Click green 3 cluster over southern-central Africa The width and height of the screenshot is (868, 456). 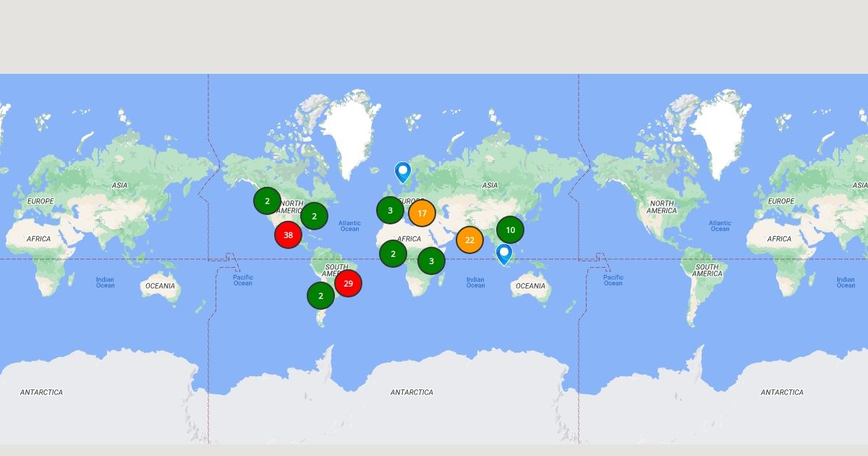pos(431,261)
